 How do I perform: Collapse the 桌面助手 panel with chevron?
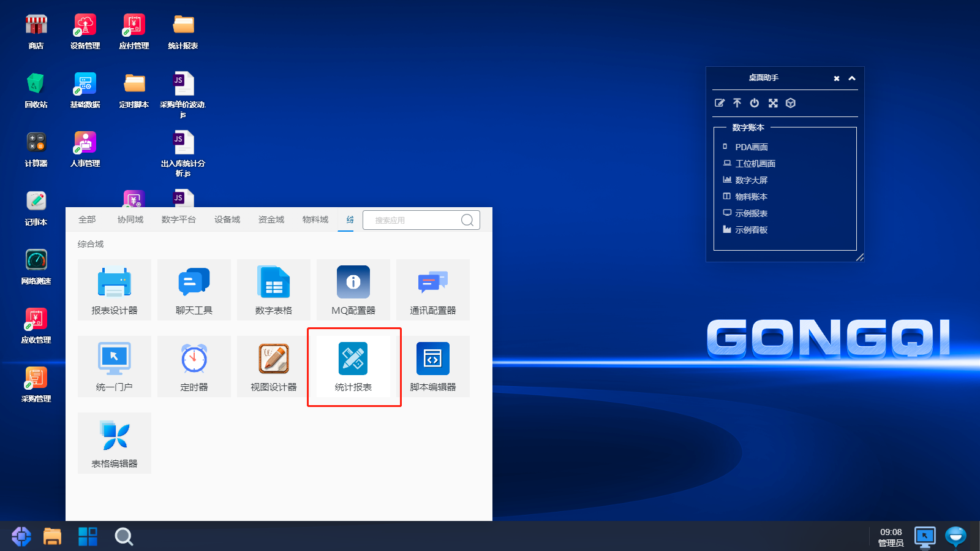click(x=852, y=78)
